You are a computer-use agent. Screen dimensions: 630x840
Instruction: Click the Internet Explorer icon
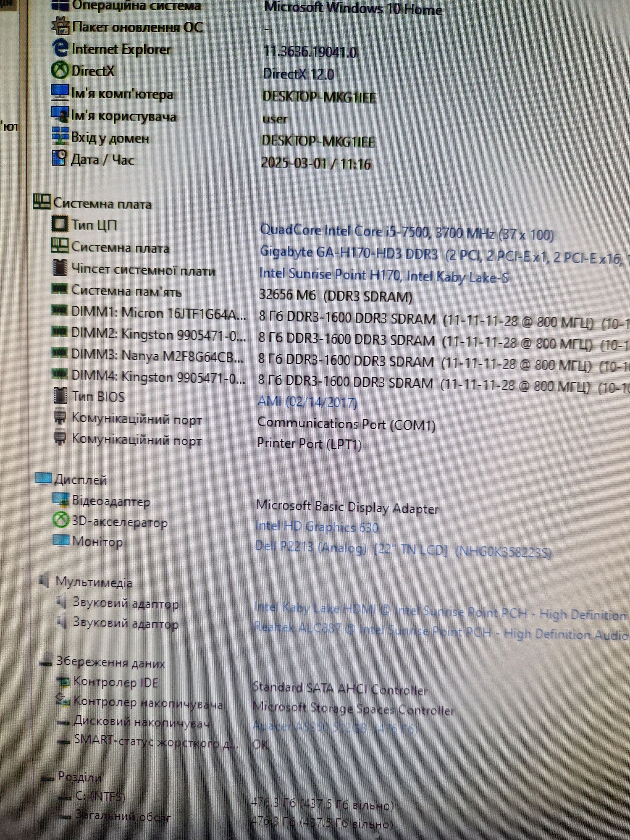(x=60, y=48)
